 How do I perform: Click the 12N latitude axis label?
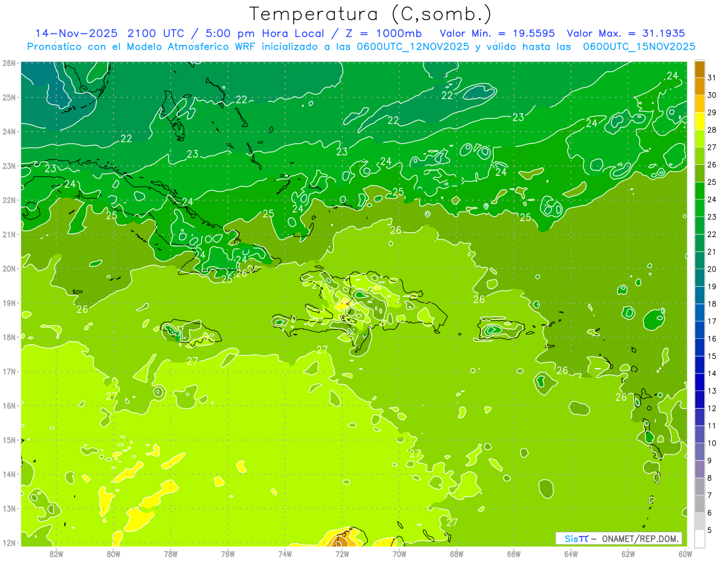[x=9, y=543]
